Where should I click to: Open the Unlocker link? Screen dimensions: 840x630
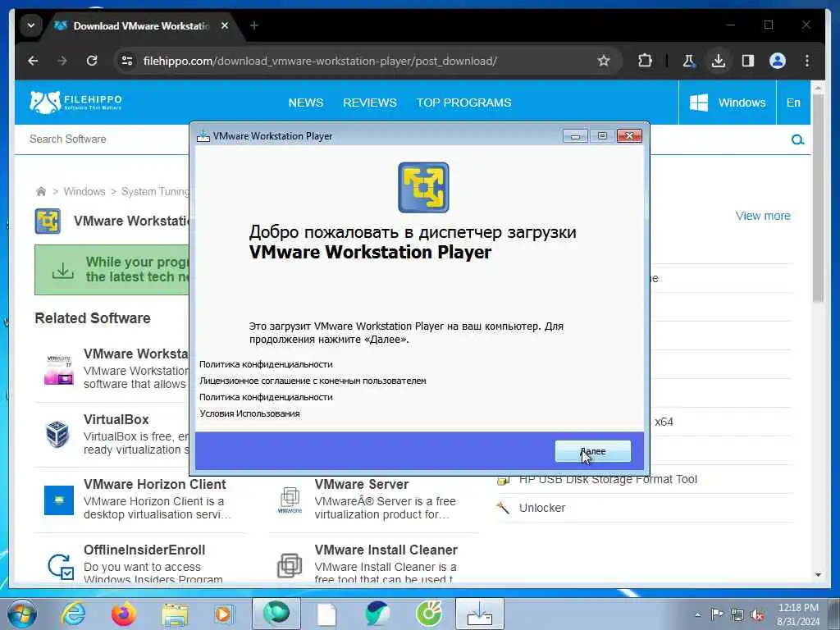click(x=542, y=508)
